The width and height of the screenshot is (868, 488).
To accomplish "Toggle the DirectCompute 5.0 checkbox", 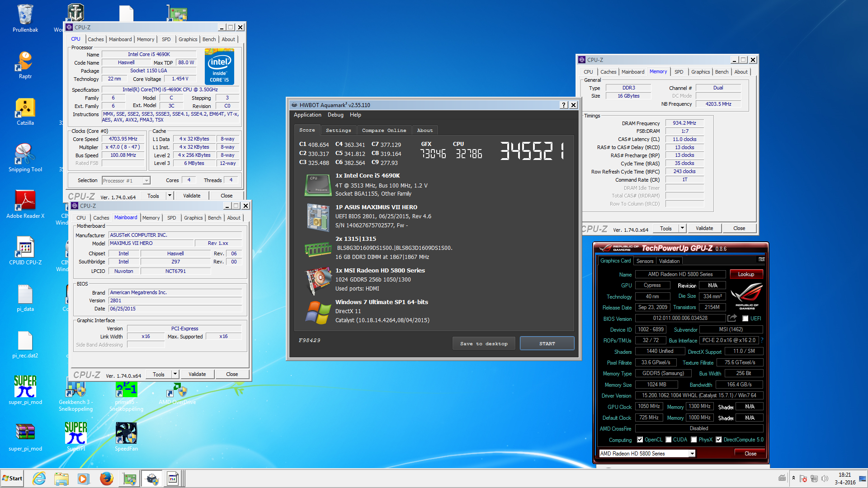I will 718,440.
